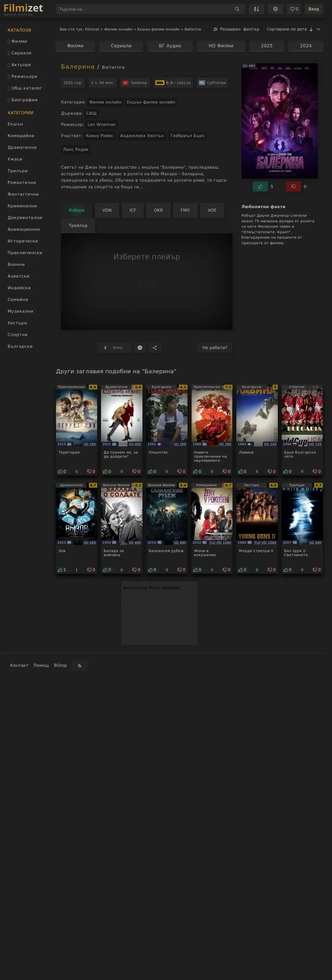This screenshot has width=332, height=980.
Task: Open the Да пукнем ли poster
Action: [122, 416]
